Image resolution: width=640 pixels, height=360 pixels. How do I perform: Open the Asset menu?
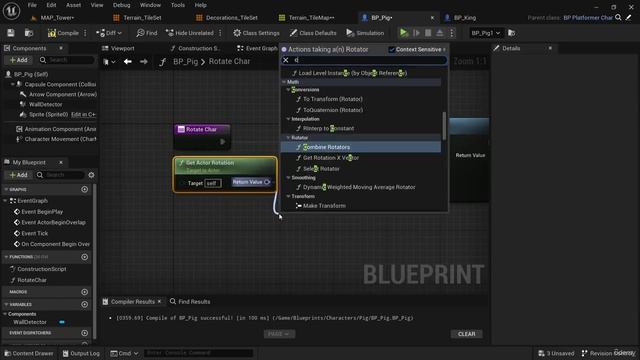click(x=73, y=5)
